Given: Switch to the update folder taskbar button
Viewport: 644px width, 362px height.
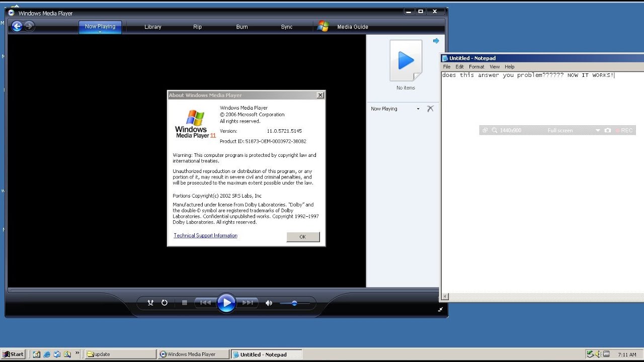Looking at the screenshot, I should click(121, 354).
